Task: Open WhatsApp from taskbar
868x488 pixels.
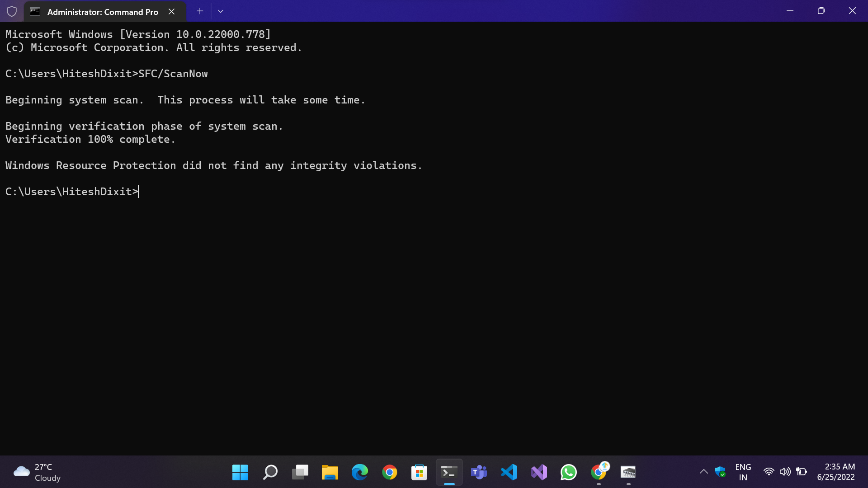Action: tap(568, 473)
